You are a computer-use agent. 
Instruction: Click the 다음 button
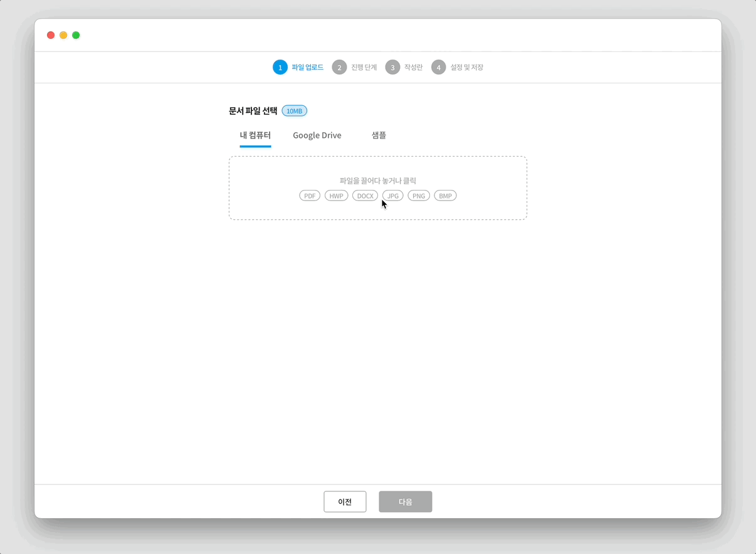[x=406, y=502]
